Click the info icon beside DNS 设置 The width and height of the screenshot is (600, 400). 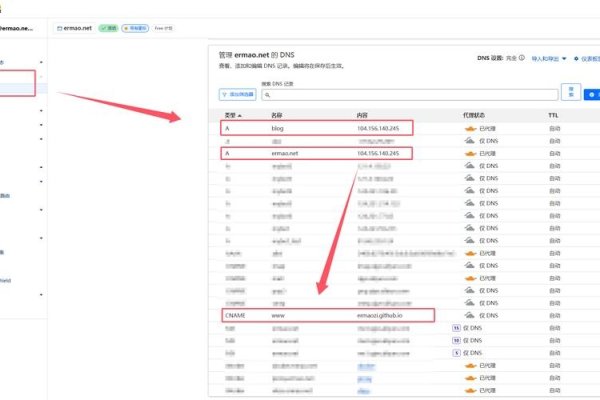click(522, 58)
